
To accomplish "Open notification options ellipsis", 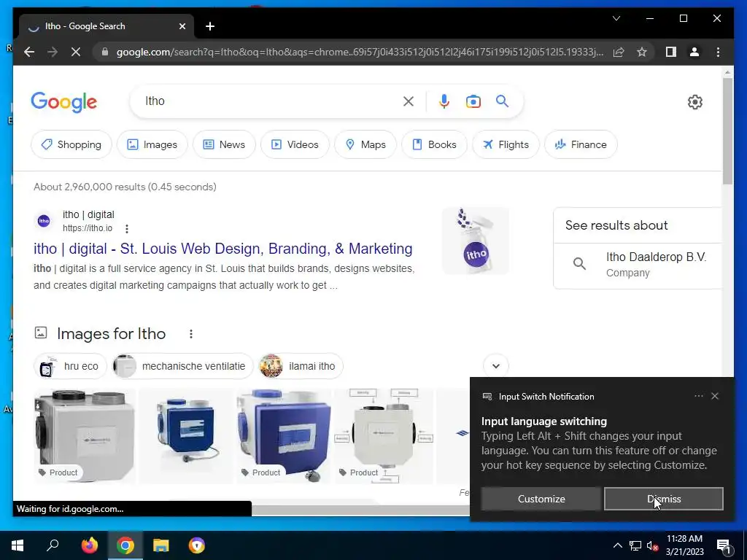I will point(698,396).
